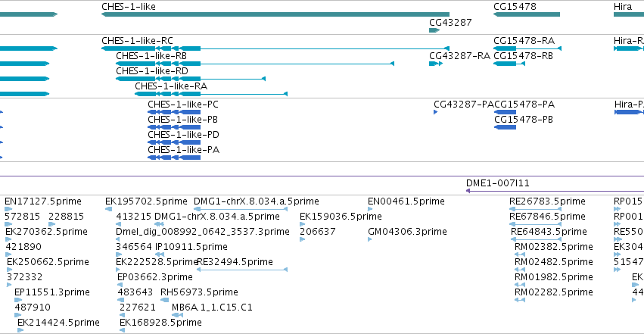Click the RE32494.5prime EST feature
Screen dimensions: 644x334
point(242,270)
